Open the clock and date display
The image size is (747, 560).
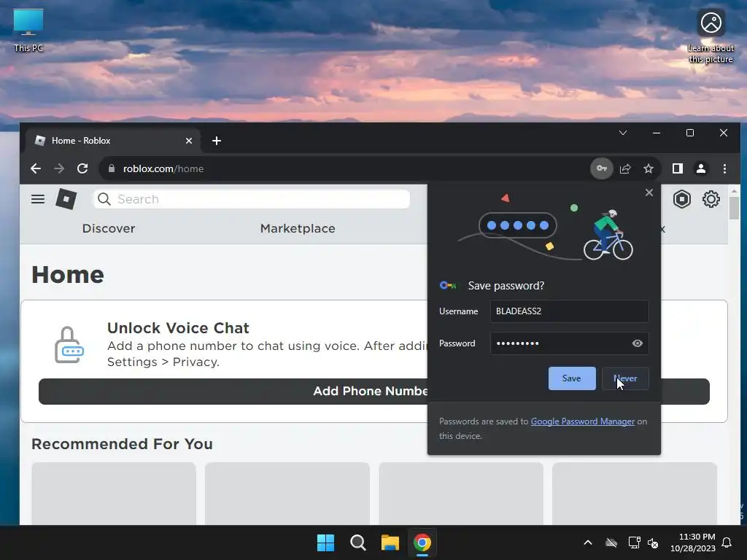coord(693,542)
